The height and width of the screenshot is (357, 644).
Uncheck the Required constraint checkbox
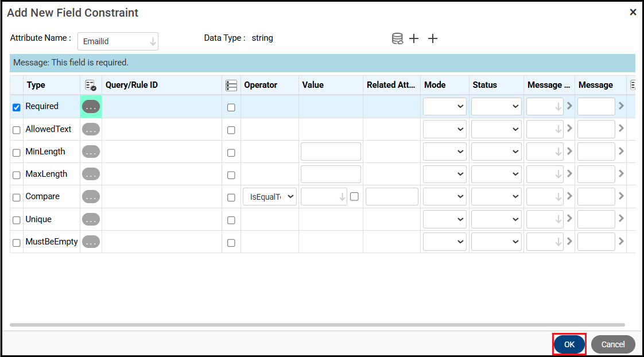17,107
